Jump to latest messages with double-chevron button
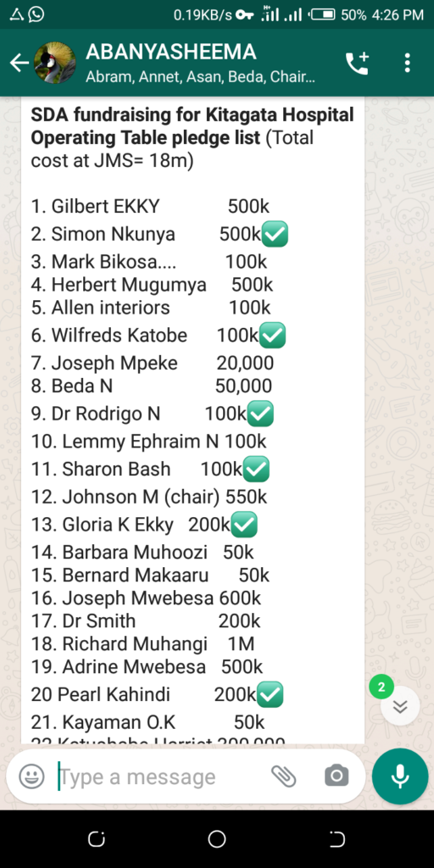The width and height of the screenshot is (434, 868). (x=400, y=706)
